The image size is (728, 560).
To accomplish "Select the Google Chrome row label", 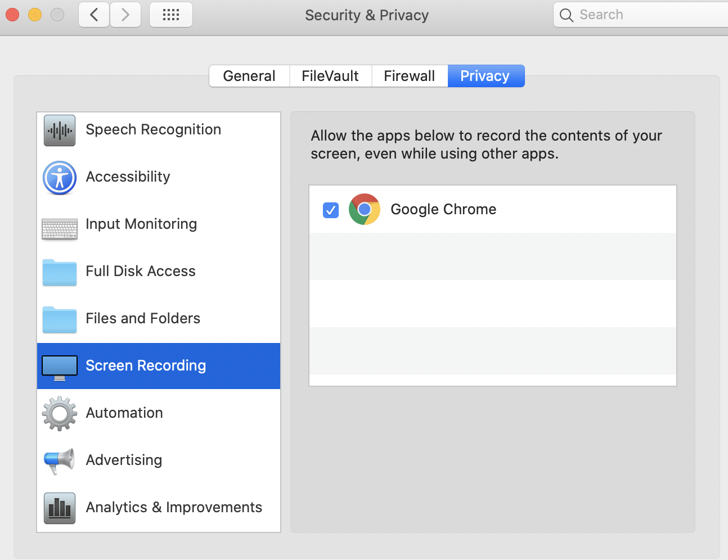I will pyautogui.click(x=443, y=209).
